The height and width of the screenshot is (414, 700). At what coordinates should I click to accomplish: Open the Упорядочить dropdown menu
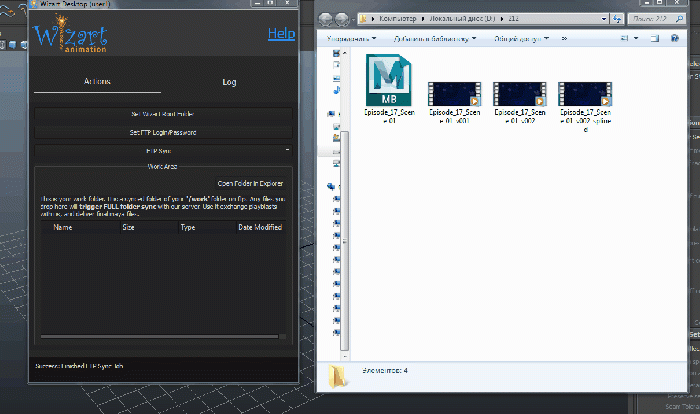pos(351,39)
